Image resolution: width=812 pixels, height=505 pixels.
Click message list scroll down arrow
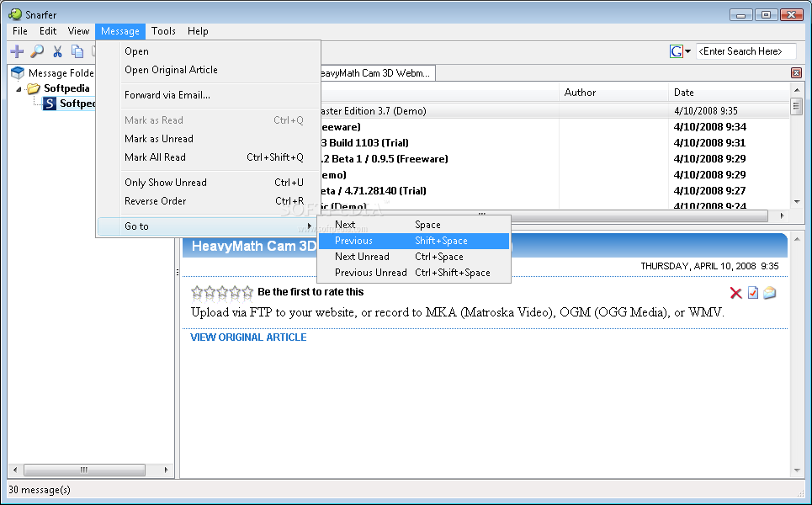797,202
